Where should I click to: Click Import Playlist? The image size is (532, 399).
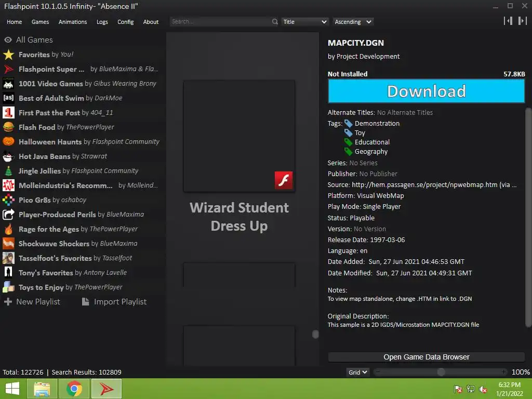tap(114, 302)
